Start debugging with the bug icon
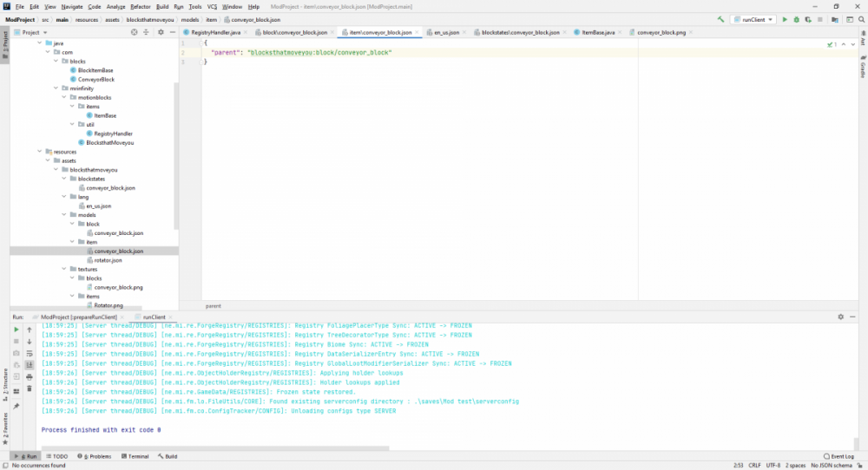The image size is (868, 470). (x=796, y=19)
